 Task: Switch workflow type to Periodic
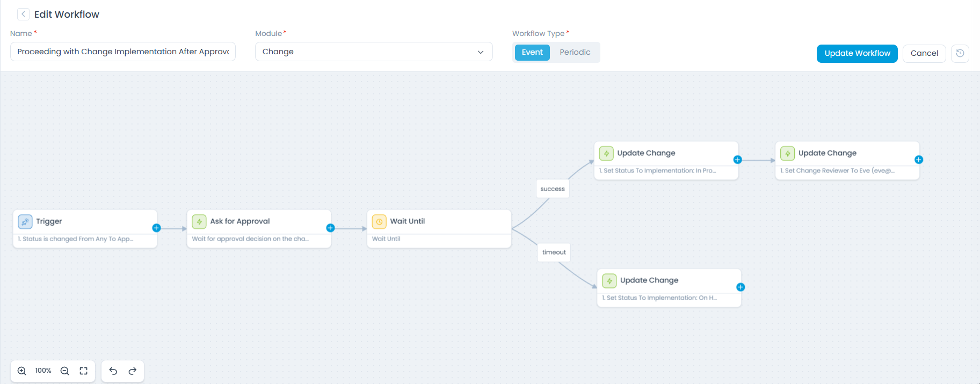coord(575,52)
